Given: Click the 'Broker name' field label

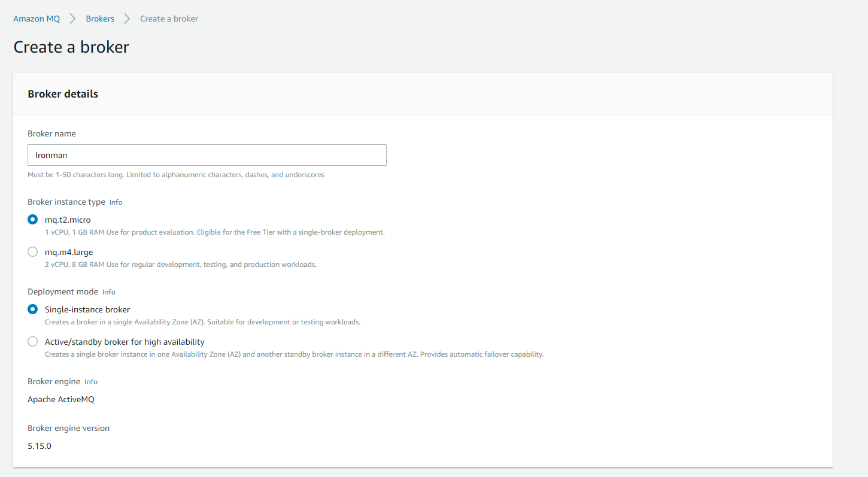Looking at the screenshot, I should pos(51,133).
